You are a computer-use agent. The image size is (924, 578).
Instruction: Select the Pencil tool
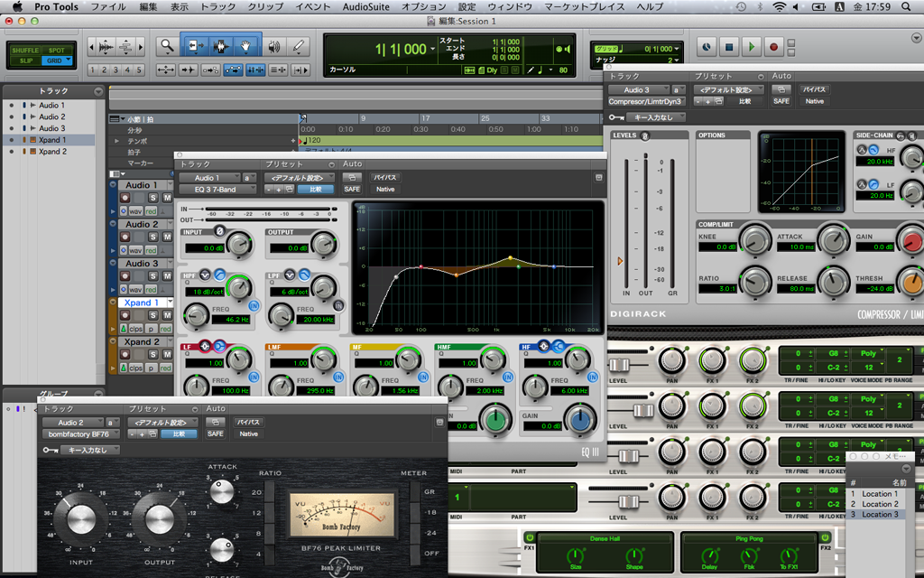pos(299,46)
